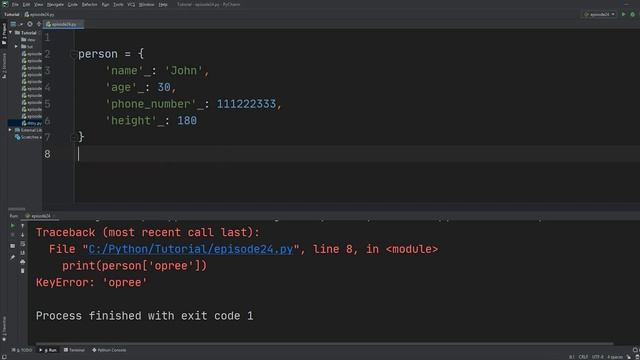
Task: Toggle scroll to end in Run console
Action: click(22, 253)
